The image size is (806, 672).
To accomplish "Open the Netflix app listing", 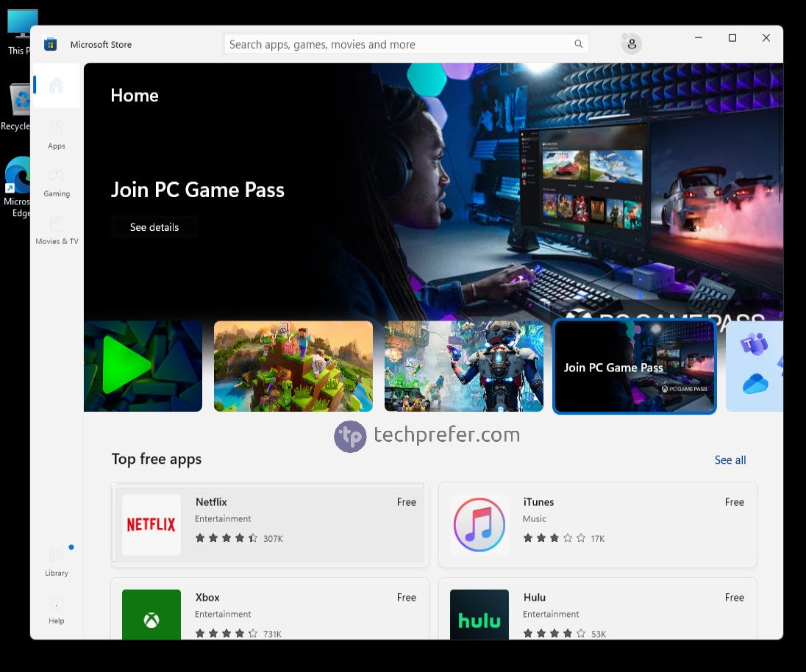I will pos(268,525).
